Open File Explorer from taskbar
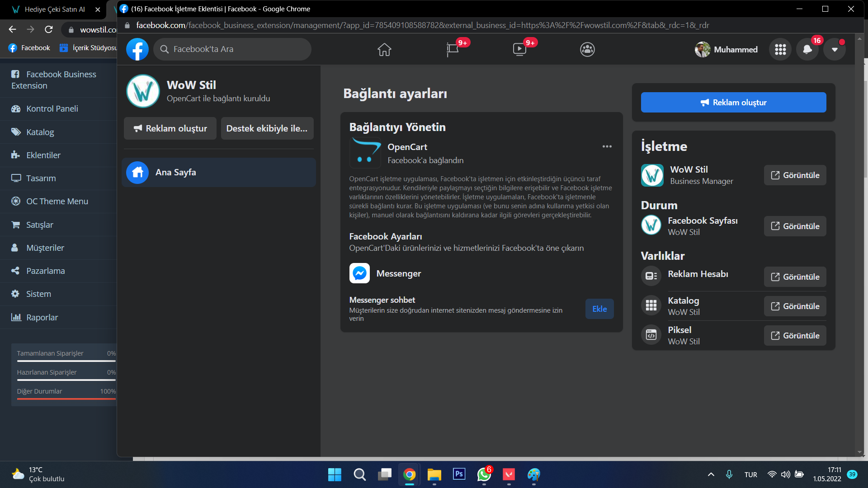 (x=434, y=474)
